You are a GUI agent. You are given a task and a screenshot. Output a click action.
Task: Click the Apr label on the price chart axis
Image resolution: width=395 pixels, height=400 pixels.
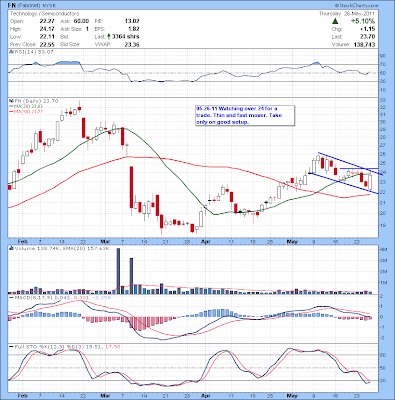point(207,241)
